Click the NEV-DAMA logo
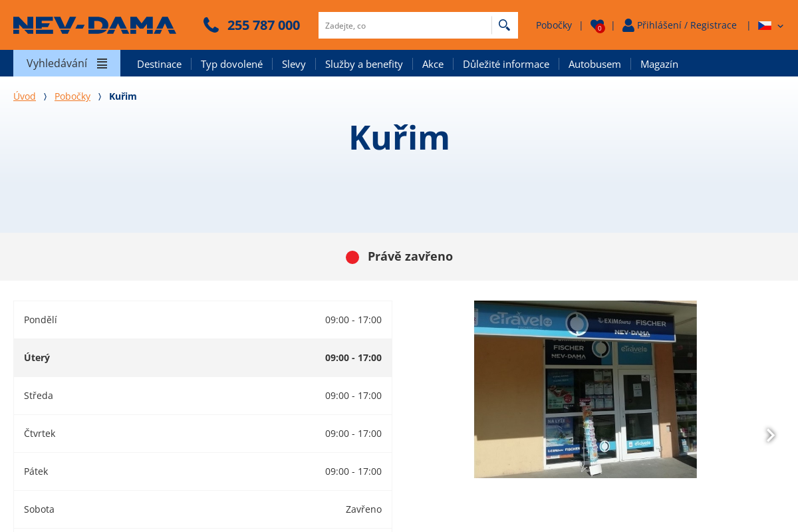The height and width of the screenshot is (532, 798). coord(94,25)
